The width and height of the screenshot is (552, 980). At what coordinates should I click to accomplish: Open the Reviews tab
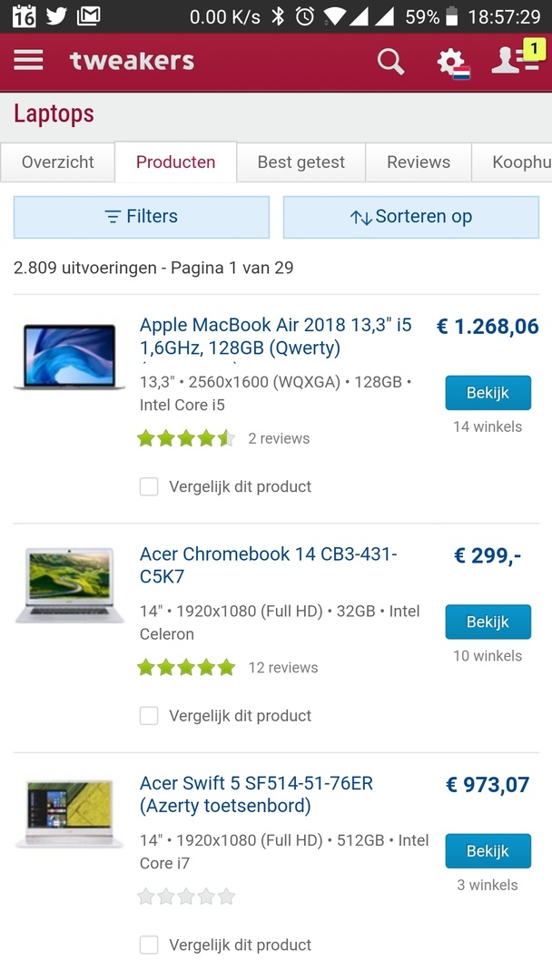coord(419,162)
